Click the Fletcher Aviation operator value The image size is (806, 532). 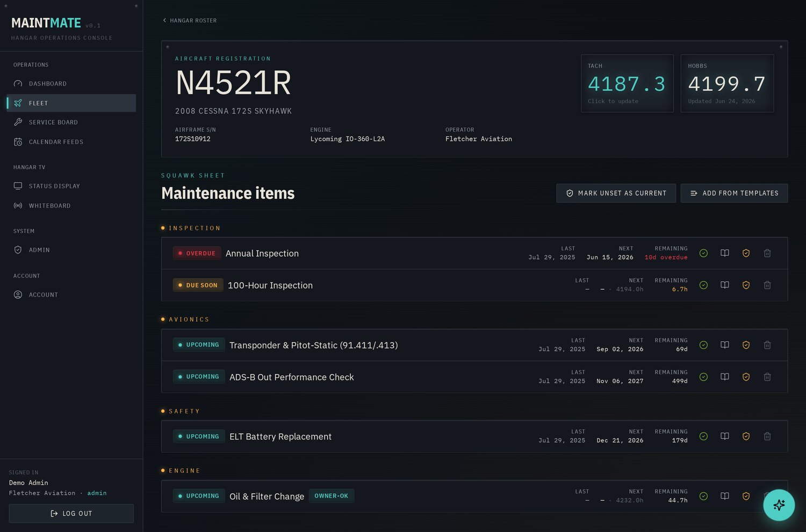click(x=479, y=139)
